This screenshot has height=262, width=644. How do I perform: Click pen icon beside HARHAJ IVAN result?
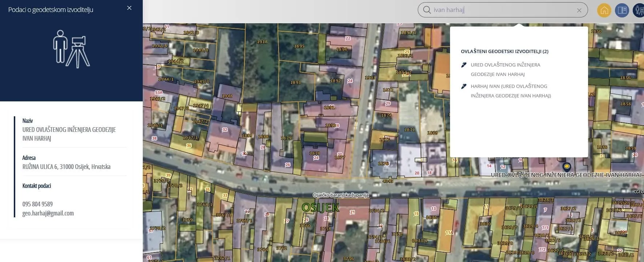[464, 86]
